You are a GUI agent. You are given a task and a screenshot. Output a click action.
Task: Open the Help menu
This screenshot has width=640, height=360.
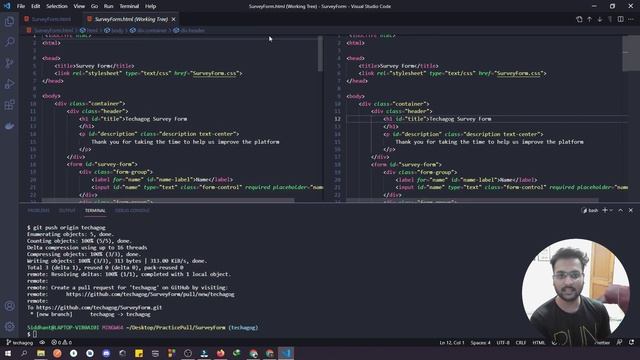(x=151, y=6)
